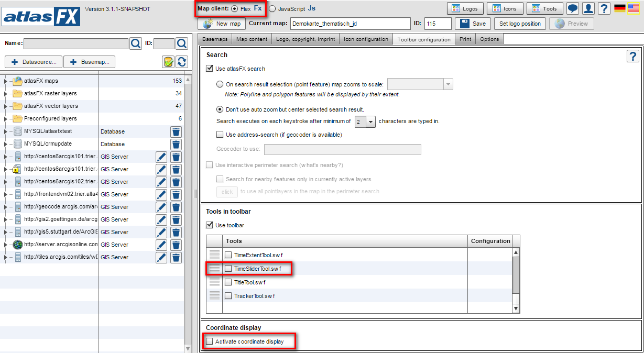
Task: Open the Logos manager button
Action: point(465,8)
